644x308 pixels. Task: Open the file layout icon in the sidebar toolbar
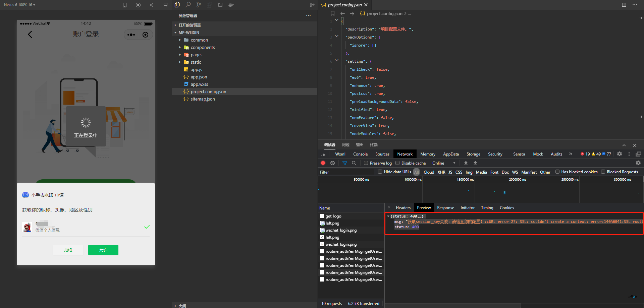pos(220,5)
